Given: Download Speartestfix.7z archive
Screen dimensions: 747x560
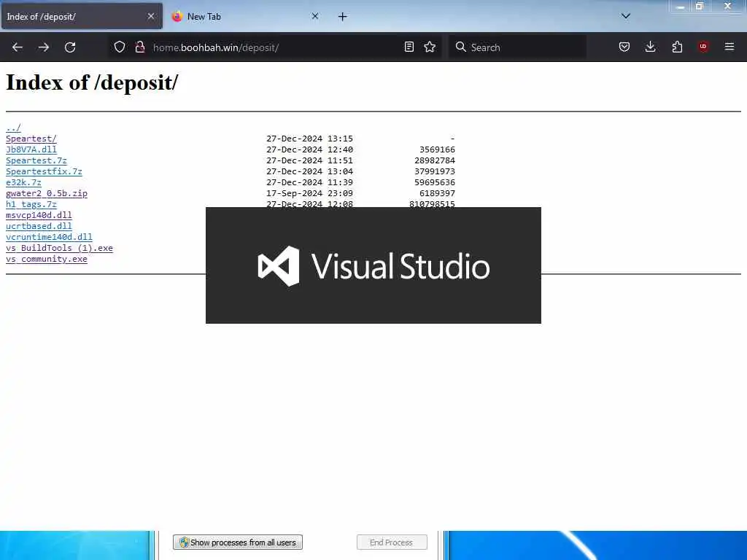Looking at the screenshot, I should coord(44,171).
